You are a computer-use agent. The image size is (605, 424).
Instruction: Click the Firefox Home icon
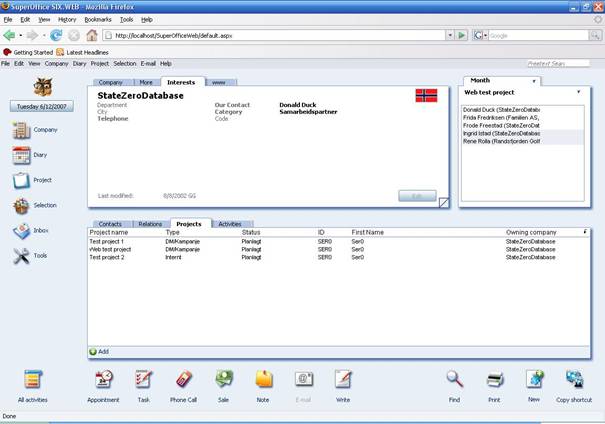(92, 35)
